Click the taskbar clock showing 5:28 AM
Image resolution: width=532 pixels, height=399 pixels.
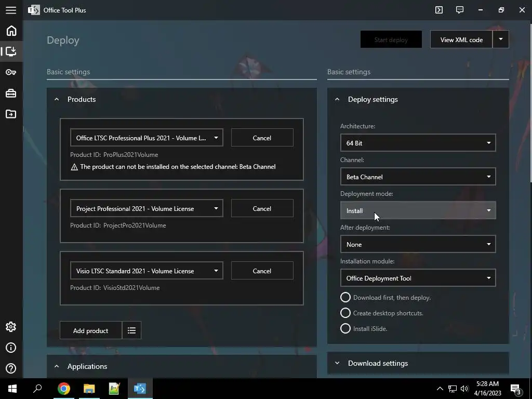tap(487, 389)
